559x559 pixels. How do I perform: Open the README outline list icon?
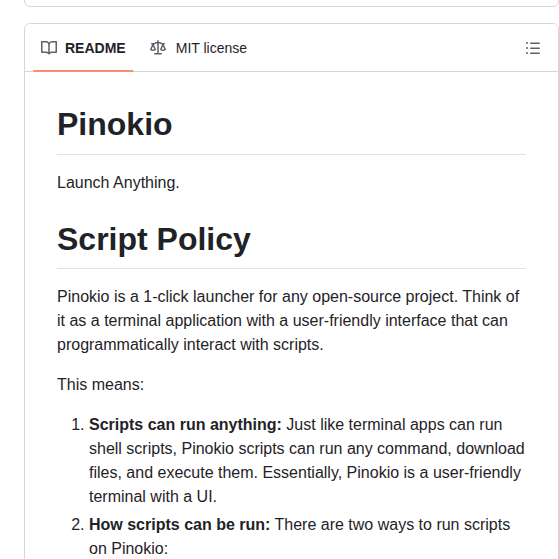point(533,48)
